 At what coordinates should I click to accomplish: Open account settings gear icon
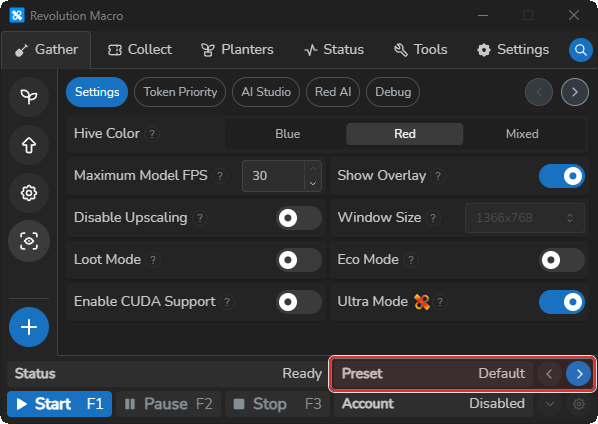(x=579, y=404)
